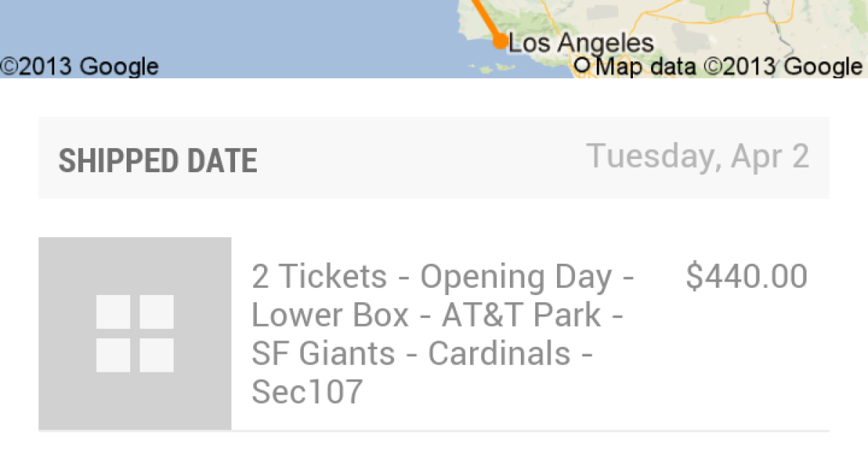Click the ©2013 Google text at map's left
This screenshot has width=868, height=454.
click(x=80, y=67)
